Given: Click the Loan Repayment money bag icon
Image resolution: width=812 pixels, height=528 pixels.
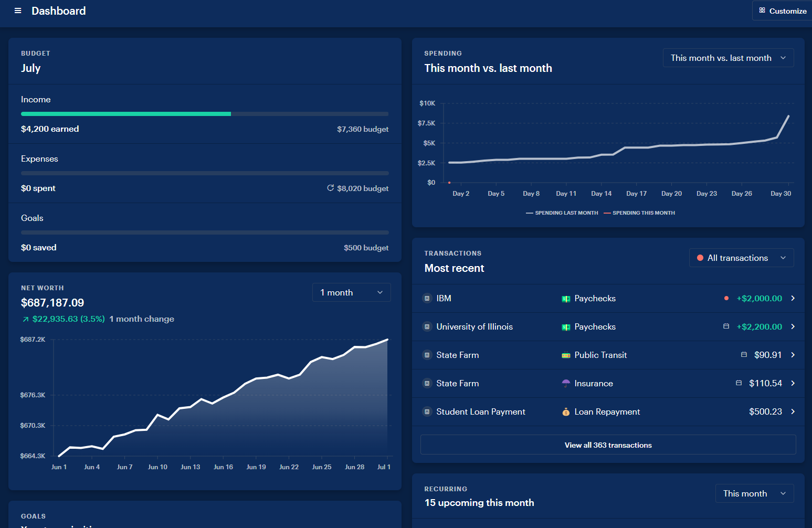Looking at the screenshot, I should click(566, 412).
